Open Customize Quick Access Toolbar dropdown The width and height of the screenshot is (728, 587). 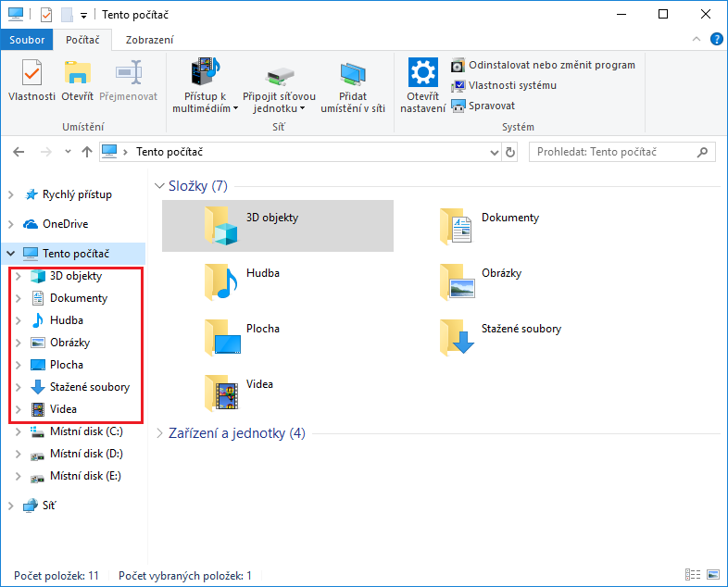(83, 16)
